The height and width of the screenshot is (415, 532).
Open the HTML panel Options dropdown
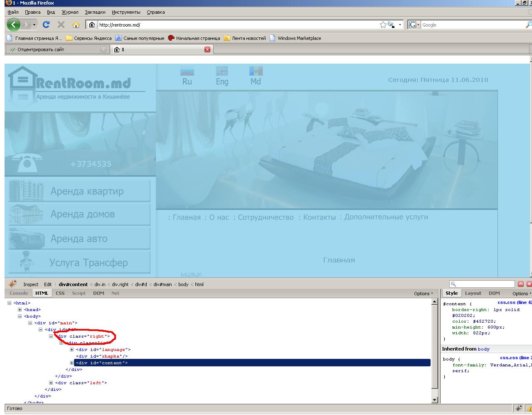pyautogui.click(x=423, y=294)
